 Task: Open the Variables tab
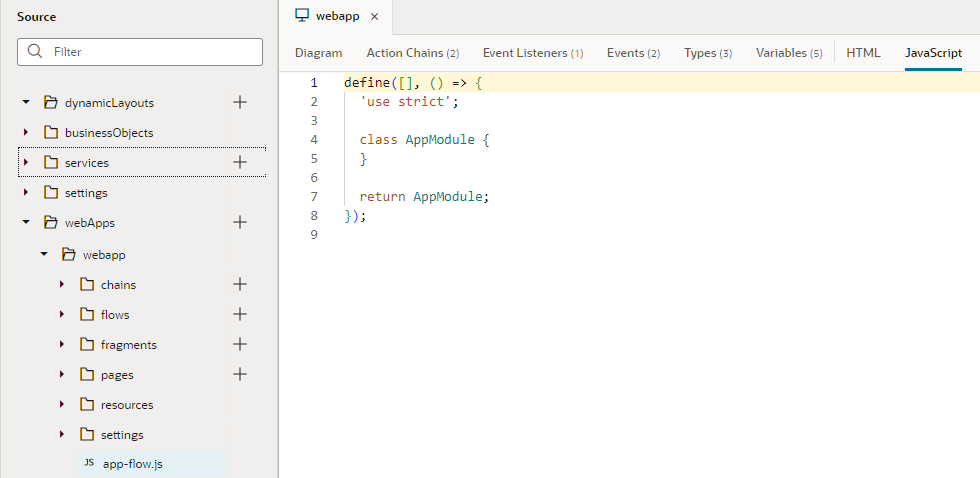(789, 53)
